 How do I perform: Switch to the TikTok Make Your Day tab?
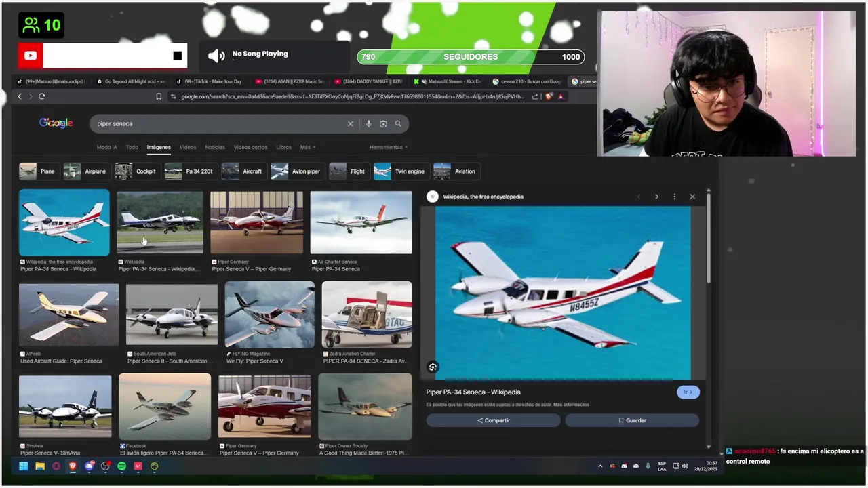209,81
